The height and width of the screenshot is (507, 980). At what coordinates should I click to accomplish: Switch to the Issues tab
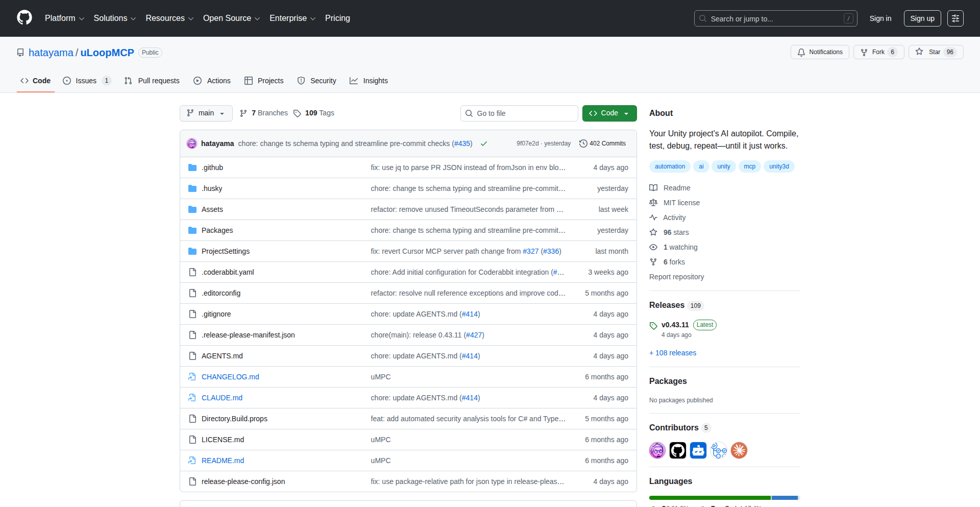[x=86, y=81]
